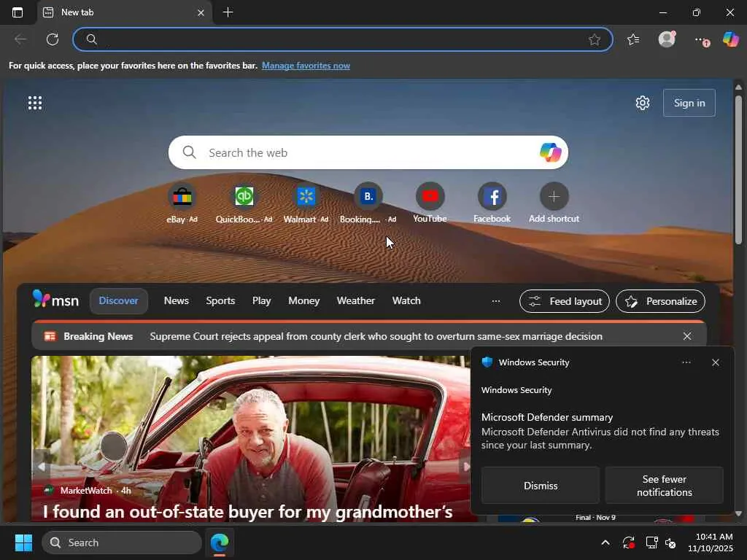Viewport: 747px width, 560px height.
Task: Open Copilot sidebar icon in toolbar
Action: pyautogui.click(x=731, y=39)
